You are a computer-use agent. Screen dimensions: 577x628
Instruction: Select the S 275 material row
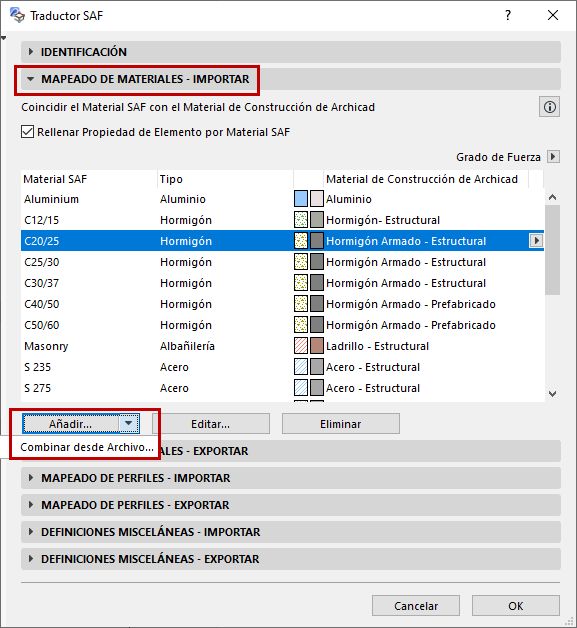click(x=282, y=388)
